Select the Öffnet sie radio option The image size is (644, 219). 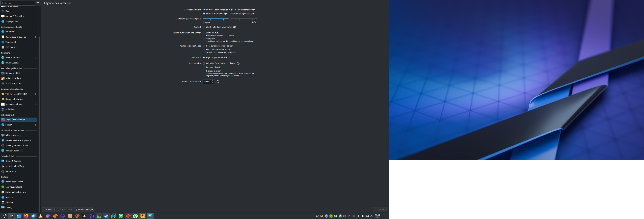tap(204, 39)
